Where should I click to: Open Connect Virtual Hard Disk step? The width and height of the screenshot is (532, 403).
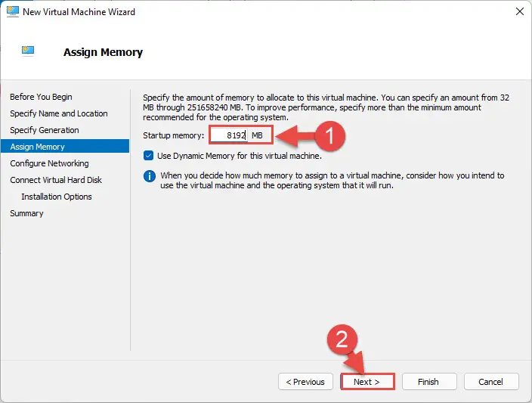56,180
